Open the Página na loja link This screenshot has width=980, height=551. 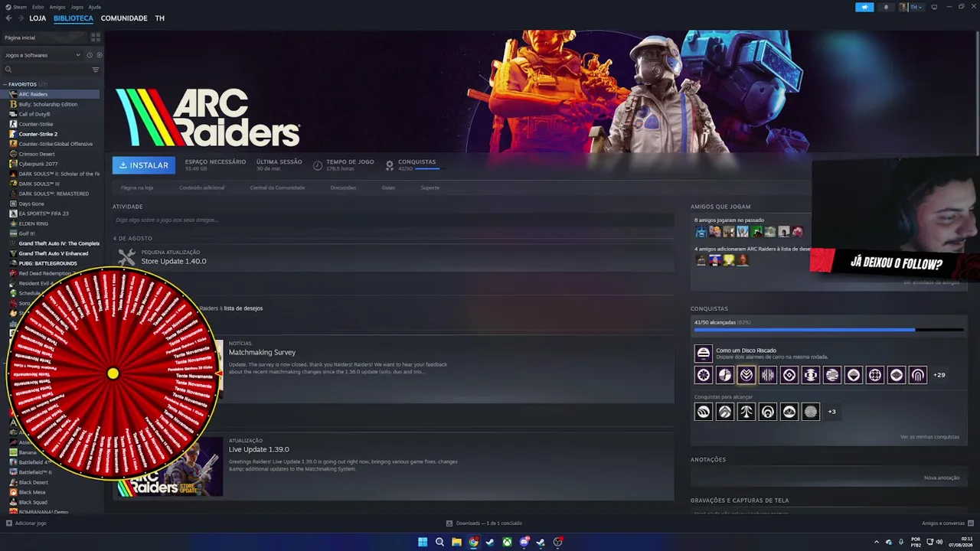(x=137, y=187)
